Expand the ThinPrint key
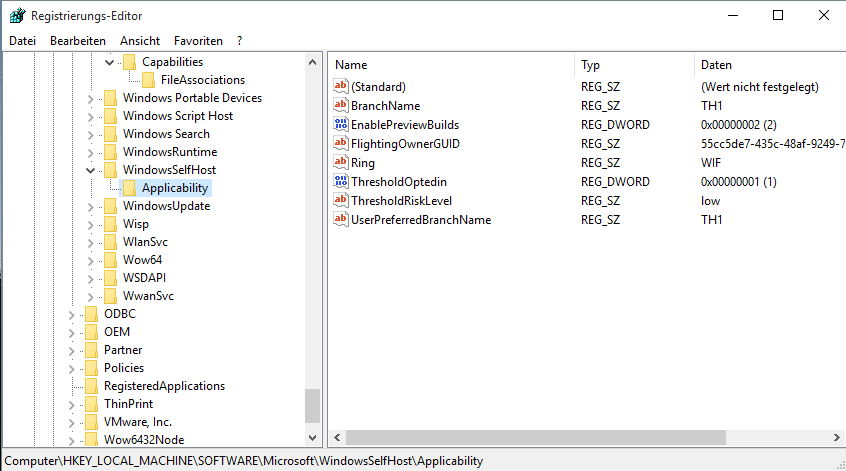 pos(72,405)
